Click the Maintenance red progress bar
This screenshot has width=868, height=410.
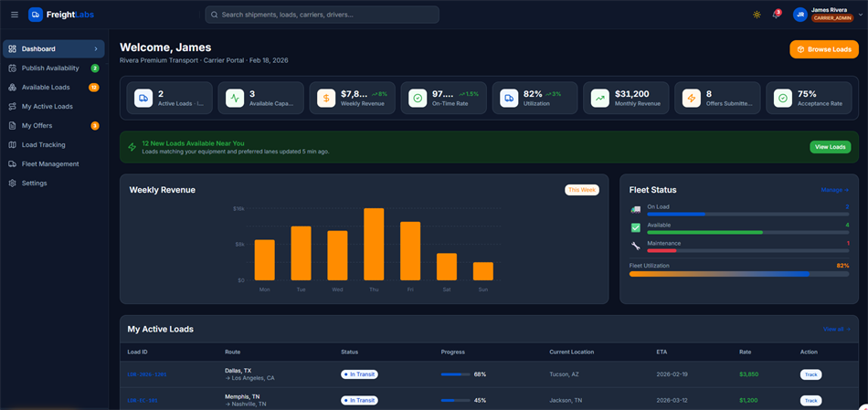point(748,250)
